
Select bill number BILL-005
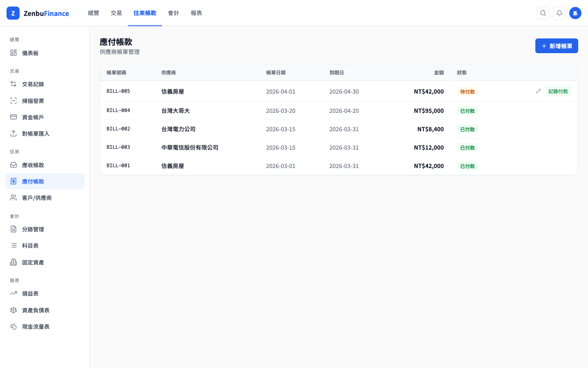coord(118,91)
